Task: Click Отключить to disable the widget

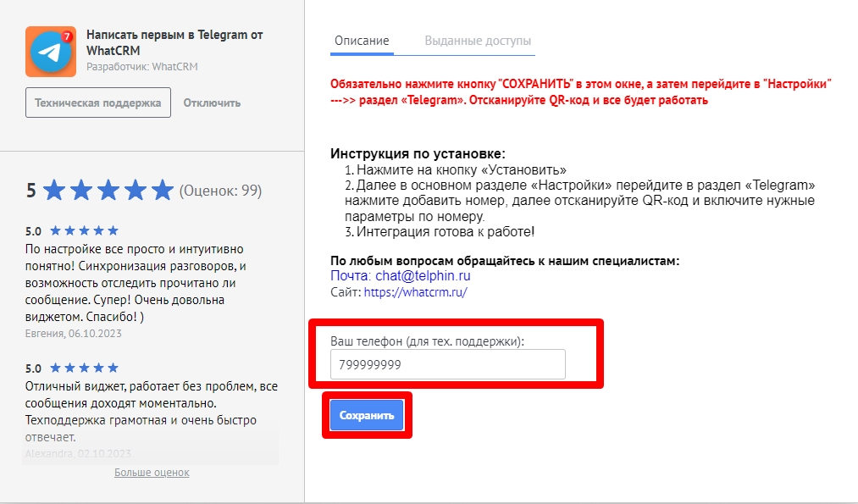Action: (212, 102)
